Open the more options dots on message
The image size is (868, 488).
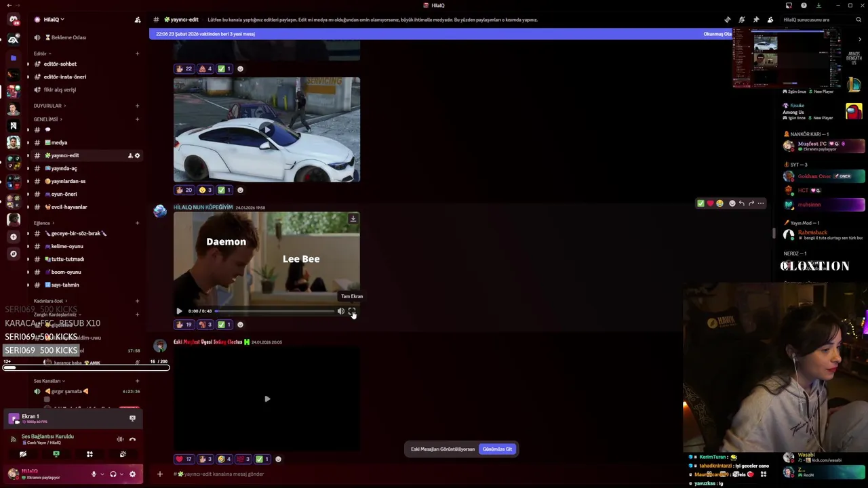click(760, 203)
